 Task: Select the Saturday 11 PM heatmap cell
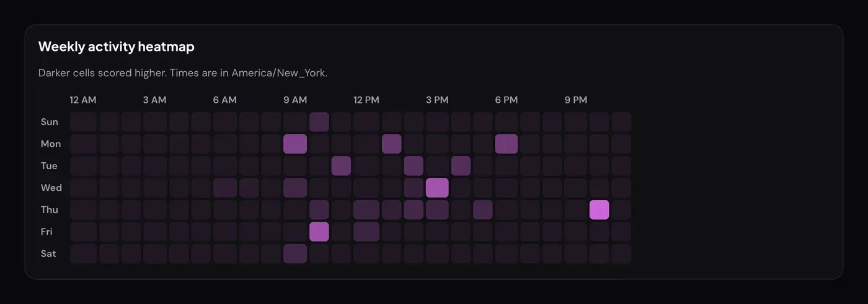coord(622,254)
